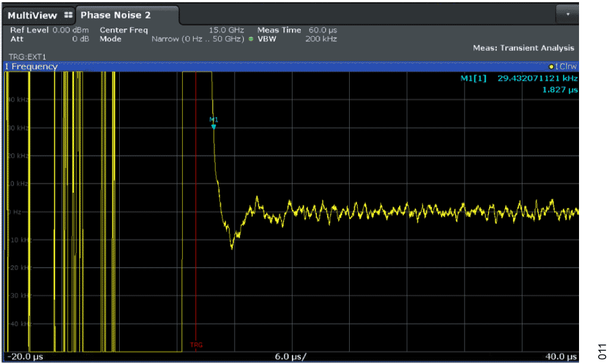Viewport: 610px width, 364px height.
Task: Click the 6.0 µs/ time-per-division label
Action: click(291, 357)
